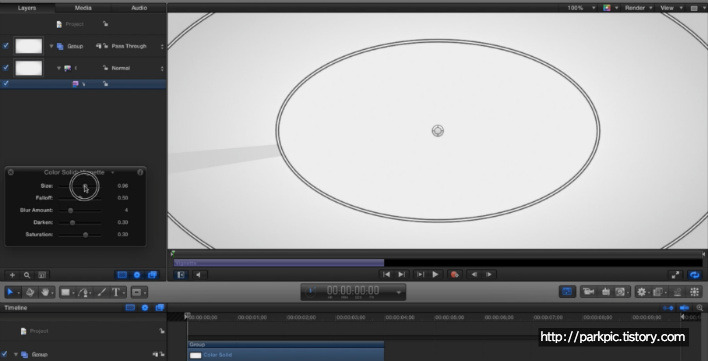Play from start button
This screenshot has width=708, height=361.
[x=420, y=274]
